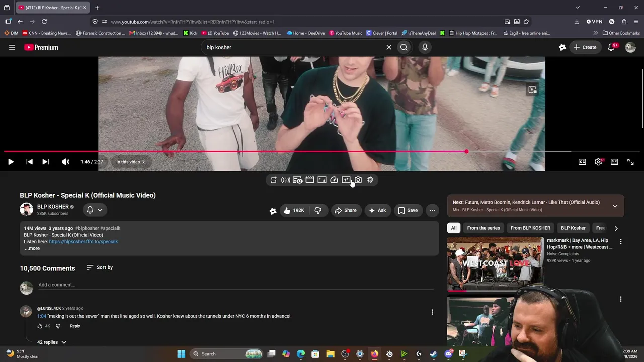Open the player settings gear
This screenshot has width=644, height=362.
[x=598, y=162]
